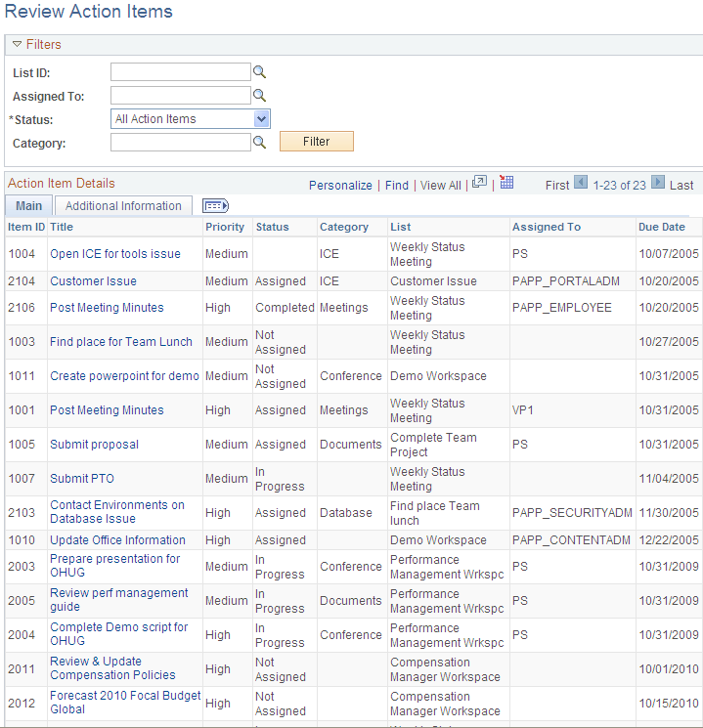The height and width of the screenshot is (728, 703).
Task: Sort by Title column header
Action: coord(62,227)
